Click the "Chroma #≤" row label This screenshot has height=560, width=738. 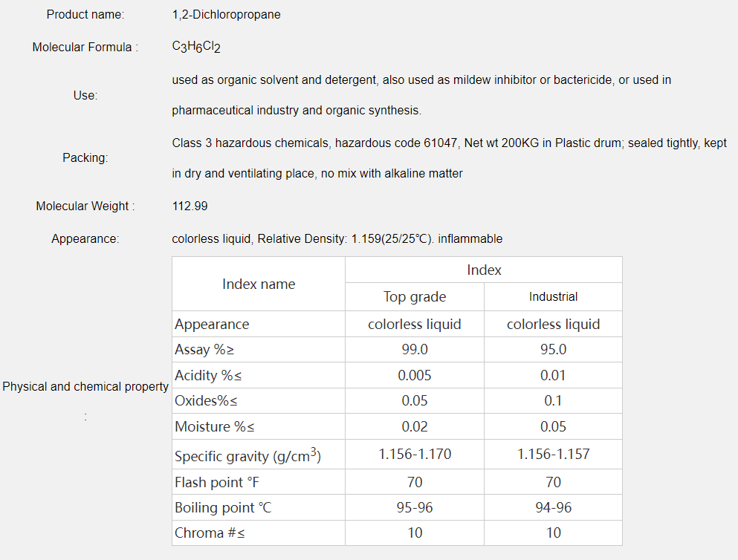tap(209, 533)
